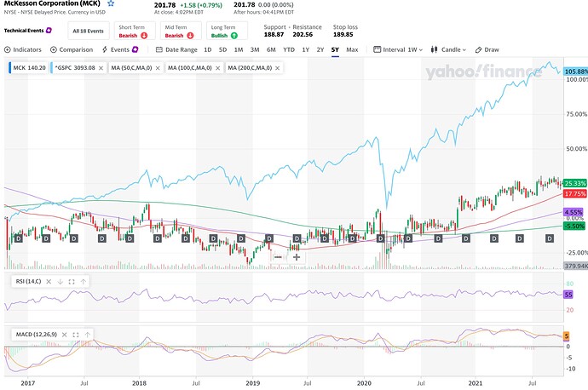Zoom in the chart with plus button
Screen dimensions: 588x390
click(297, 257)
